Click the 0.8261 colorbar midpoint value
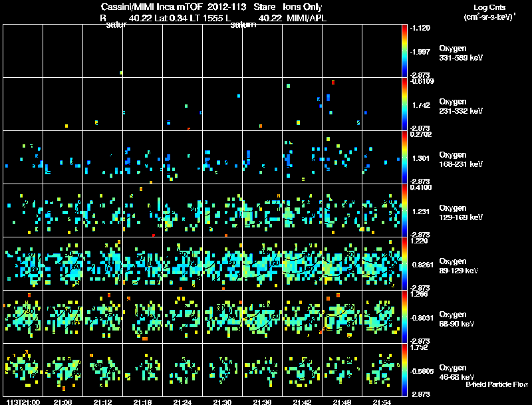The height and width of the screenshot is (405, 532). point(422,265)
